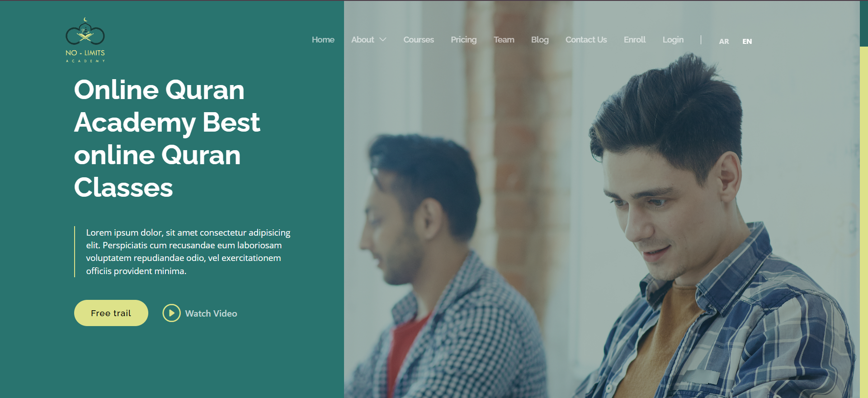Click the play icon beside Watch Video
This screenshot has width=868, height=398.
click(171, 313)
